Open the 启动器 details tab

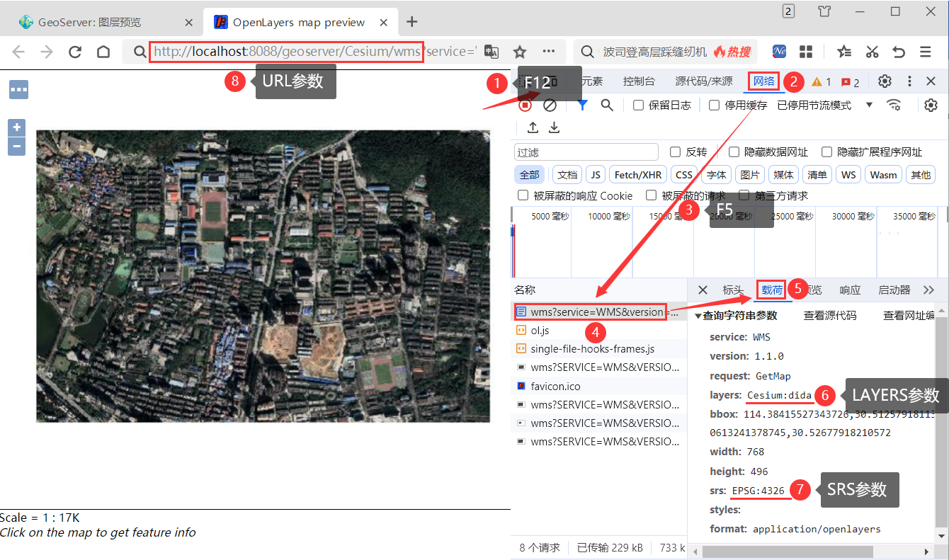pyautogui.click(x=894, y=290)
